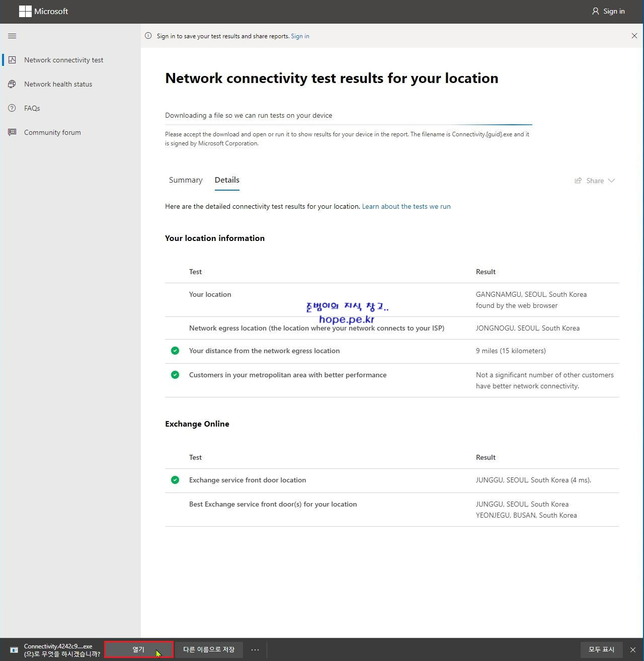644x661 pixels.
Task: Click the Network egress location row label
Action: click(316, 328)
